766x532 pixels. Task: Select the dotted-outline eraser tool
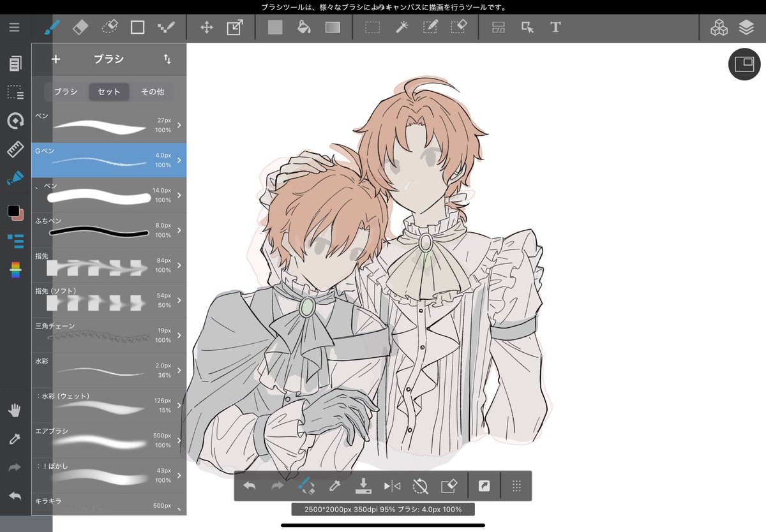110,27
